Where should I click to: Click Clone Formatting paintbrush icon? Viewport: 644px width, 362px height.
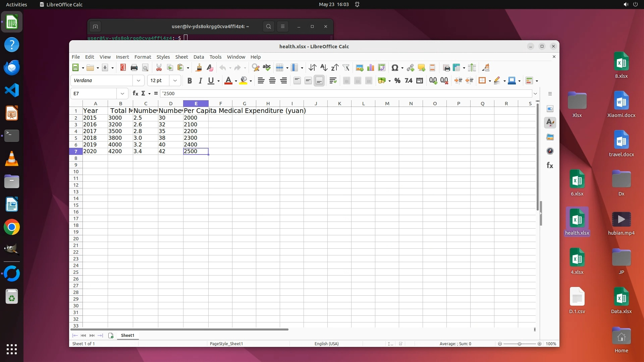pos(199,68)
